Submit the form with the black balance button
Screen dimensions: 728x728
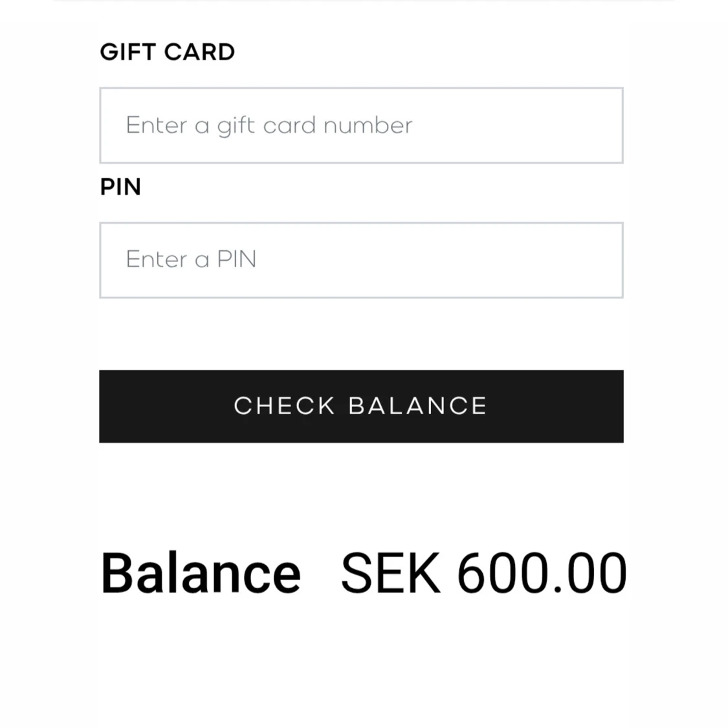click(361, 406)
